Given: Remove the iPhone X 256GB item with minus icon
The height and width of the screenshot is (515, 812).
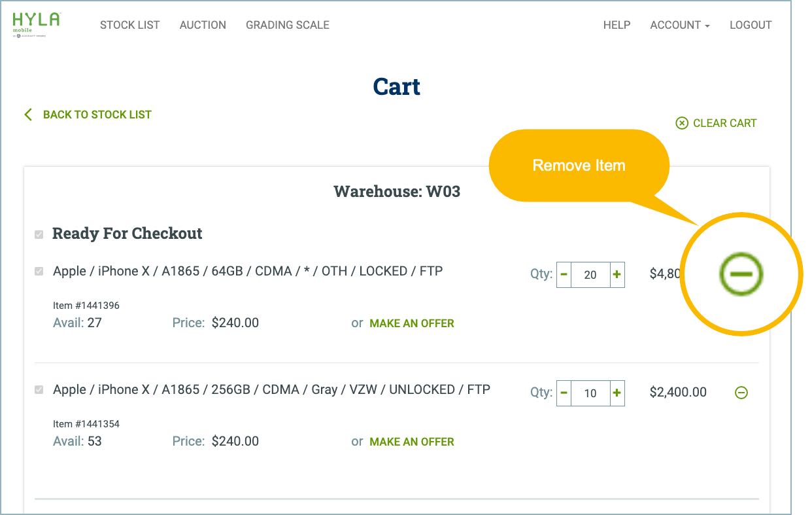Looking at the screenshot, I should point(741,391).
